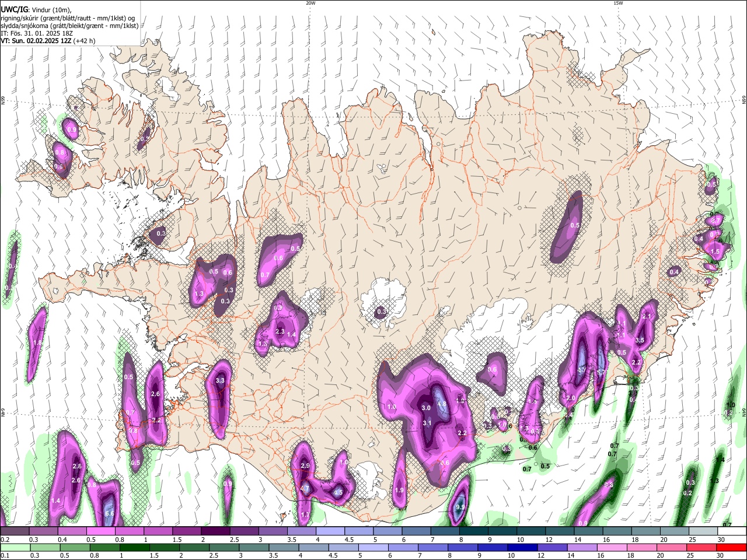Screen dimensions: 747x560
Task: Click the valid time 'VT: Sun. 02.02.2025 12Z'
Action: point(36,41)
